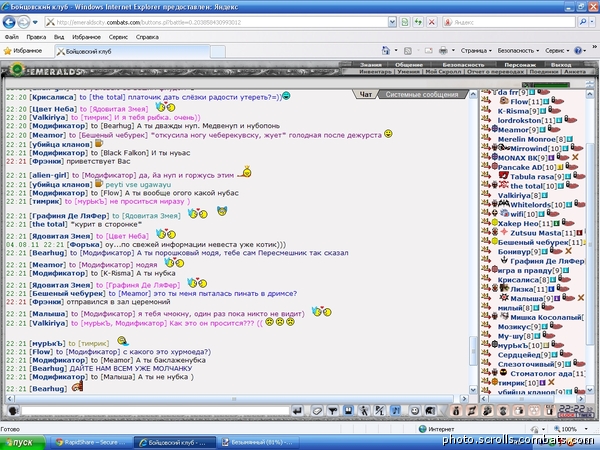Open the blue help question mark icon
The height and width of the screenshot is (450, 600).
click(x=578, y=51)
